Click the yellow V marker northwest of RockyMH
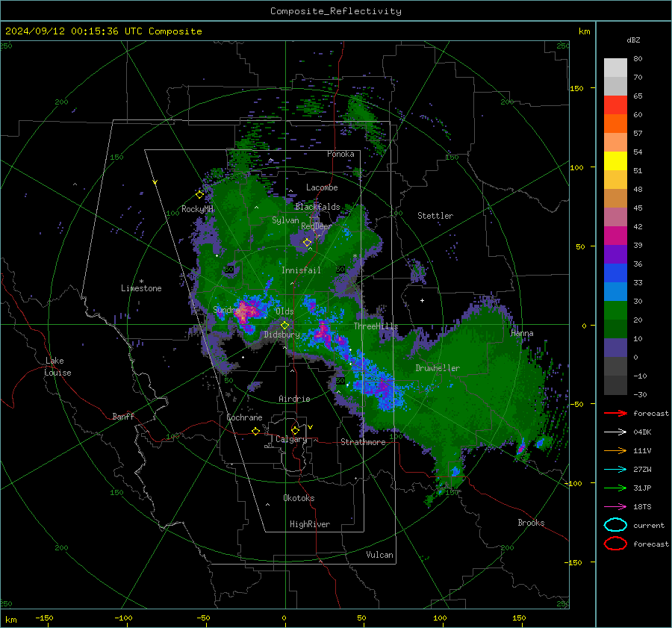Image resolution: width=672 pixels, height=628 pixels. tap(155, 183)
